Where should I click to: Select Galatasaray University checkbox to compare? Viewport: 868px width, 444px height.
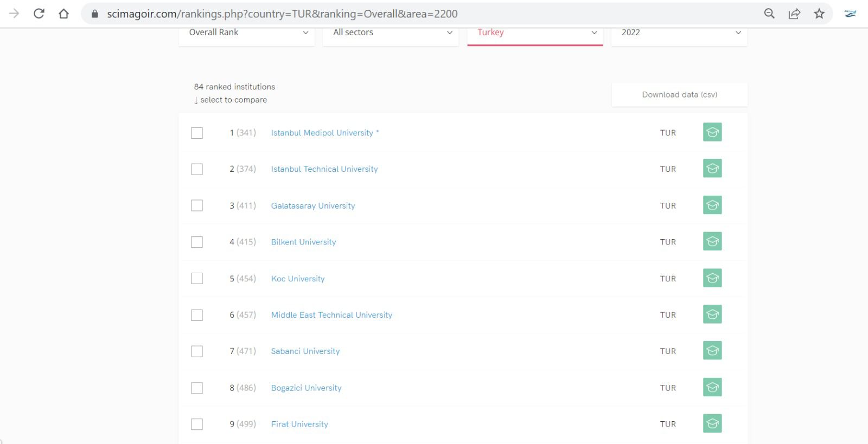tap(197, 205)
